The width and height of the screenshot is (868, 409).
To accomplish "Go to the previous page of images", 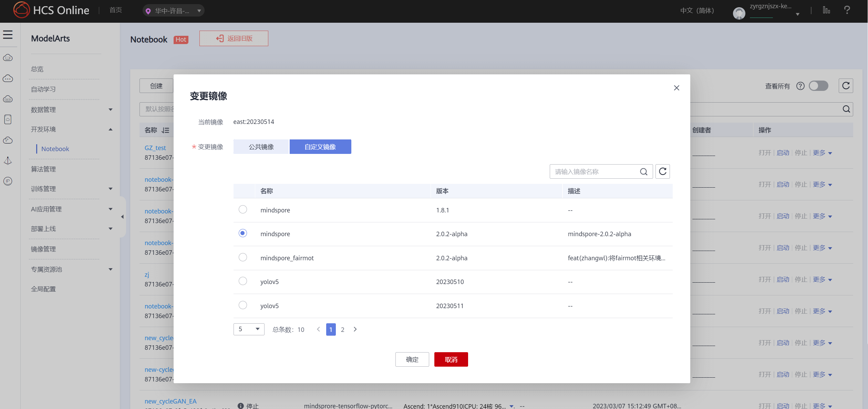I will click(319, 329).
